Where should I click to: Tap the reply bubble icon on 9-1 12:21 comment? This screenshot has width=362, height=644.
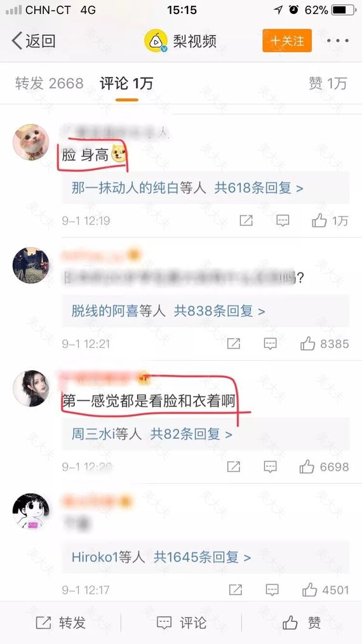(x=270, y=344)
